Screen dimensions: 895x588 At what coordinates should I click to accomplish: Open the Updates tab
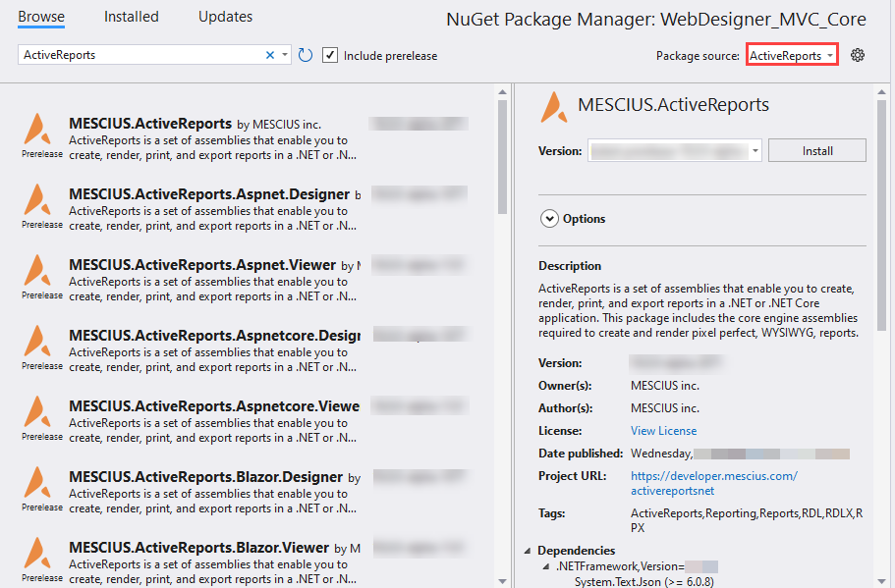point(225,17)
